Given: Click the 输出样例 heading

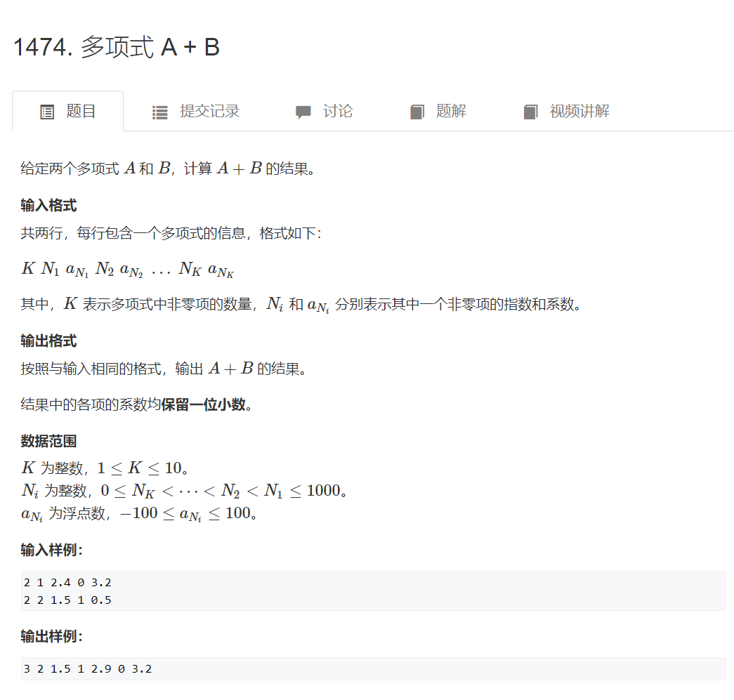Looking at the screenshot, I should [x=51, y=636].
